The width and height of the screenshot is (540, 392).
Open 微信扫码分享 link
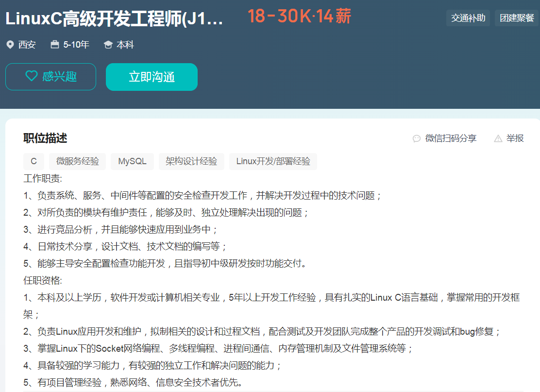451,138
